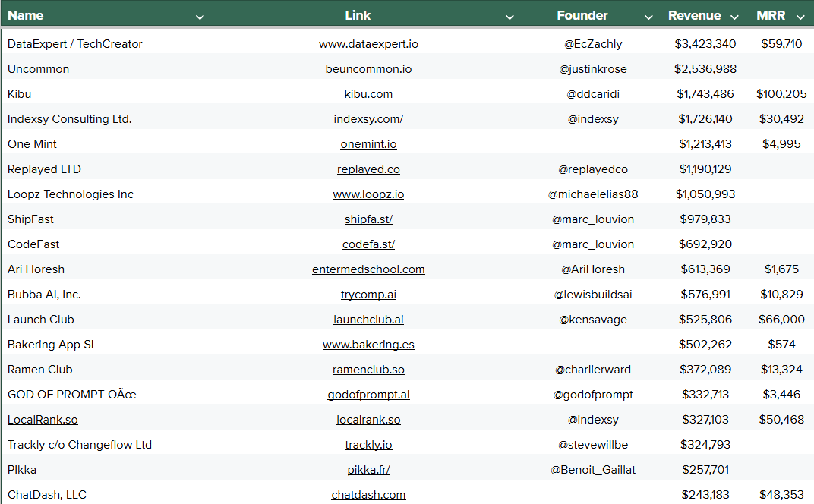
Task: Open the trycomp.ai link
Action: (x=368, y=294)
